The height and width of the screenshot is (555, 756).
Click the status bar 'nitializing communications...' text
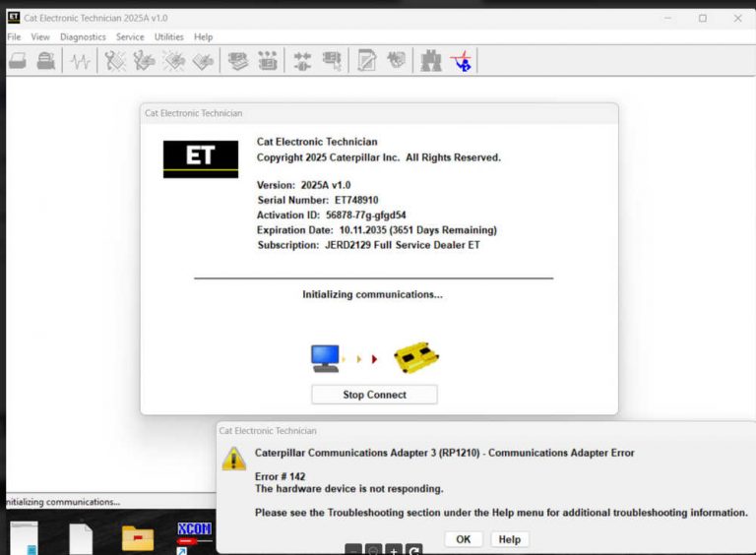63,502
